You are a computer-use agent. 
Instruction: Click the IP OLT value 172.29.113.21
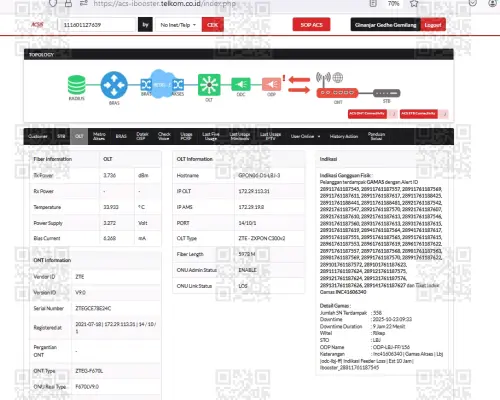pos(254,191)
